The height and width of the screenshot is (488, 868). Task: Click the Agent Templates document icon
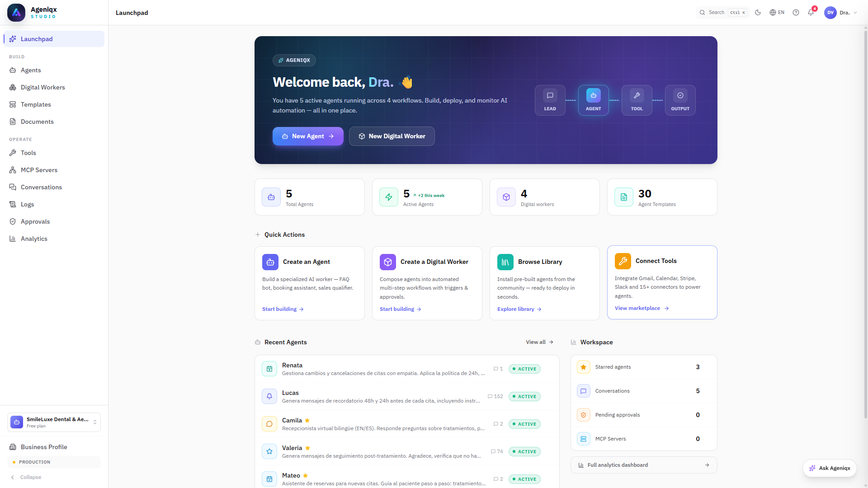(x=624, y=197)
